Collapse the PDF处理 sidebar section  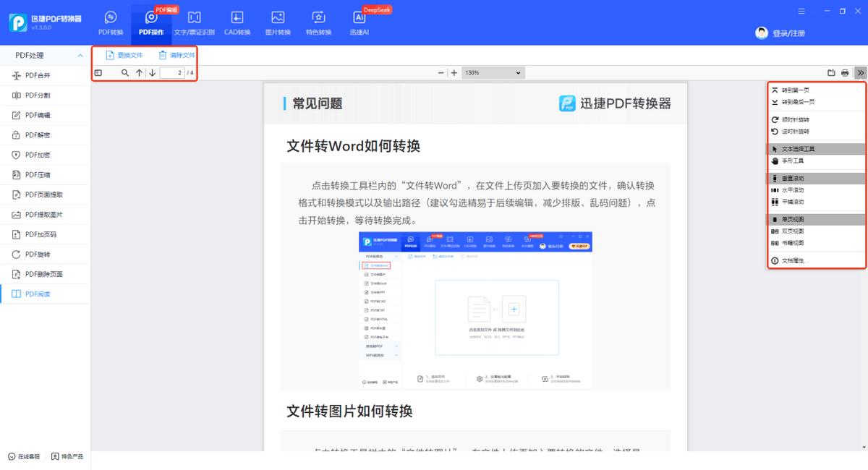(80, 55)
